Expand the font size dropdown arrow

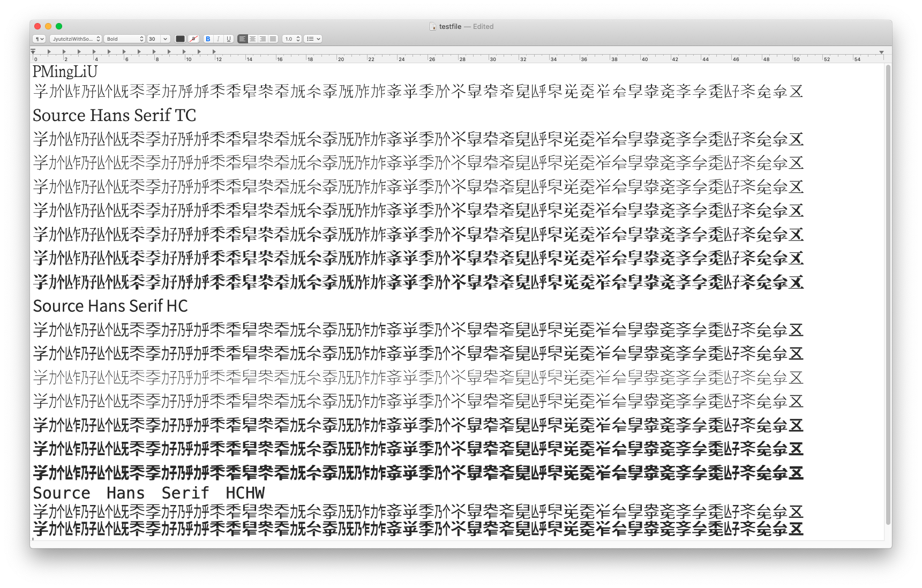[166, 39]
